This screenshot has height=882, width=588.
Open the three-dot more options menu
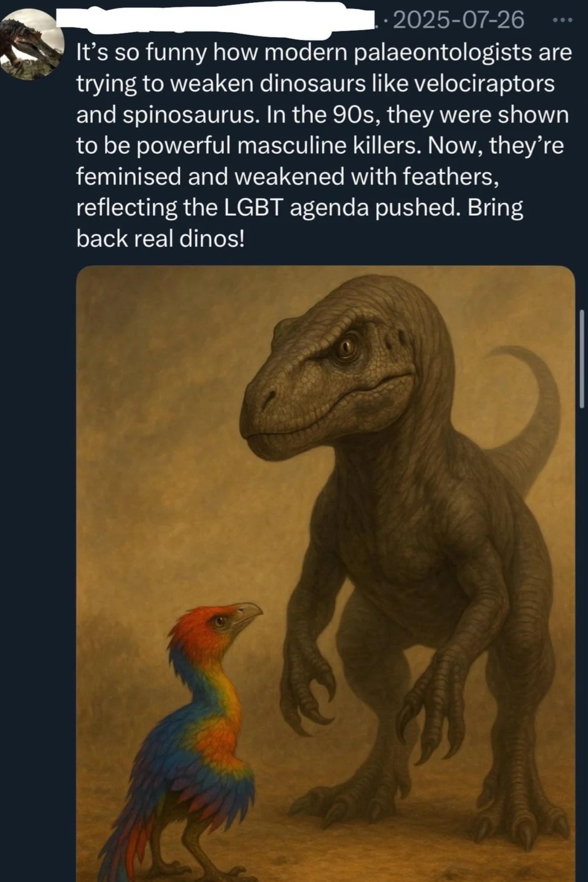point(562,21)
